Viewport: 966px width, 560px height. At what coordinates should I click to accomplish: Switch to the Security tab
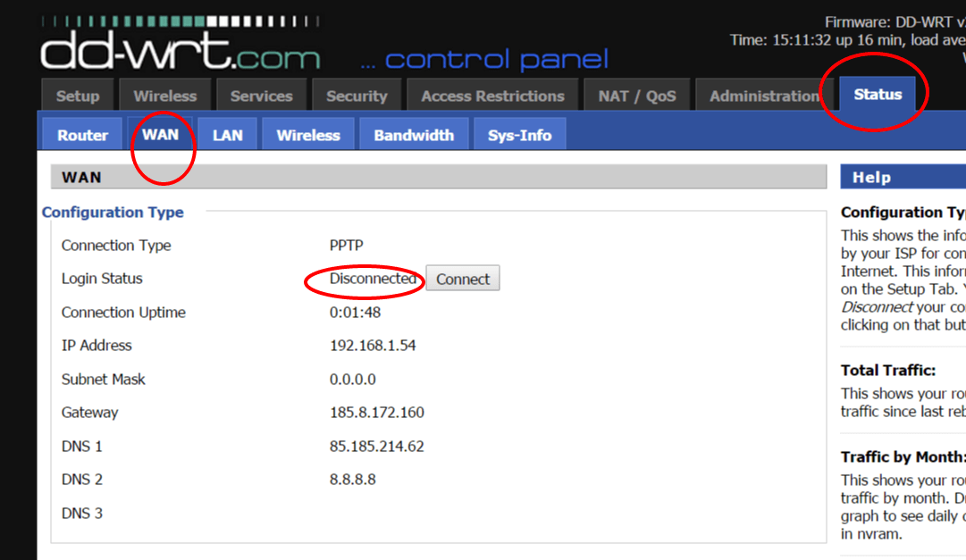357,96
